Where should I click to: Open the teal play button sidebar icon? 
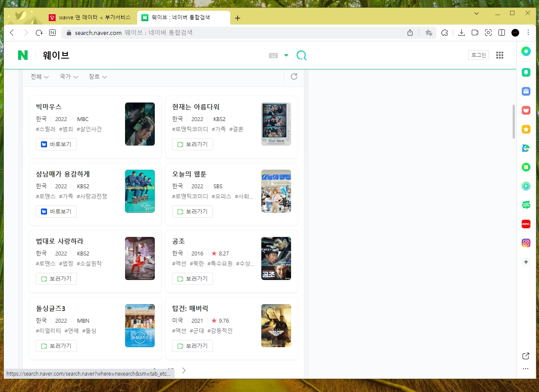click(526, 186)
